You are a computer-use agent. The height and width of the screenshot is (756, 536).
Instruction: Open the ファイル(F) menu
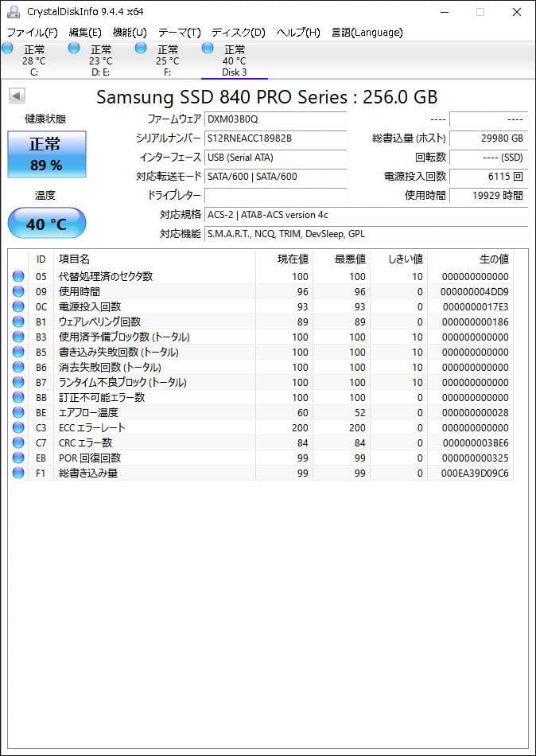tap(33, 33)
